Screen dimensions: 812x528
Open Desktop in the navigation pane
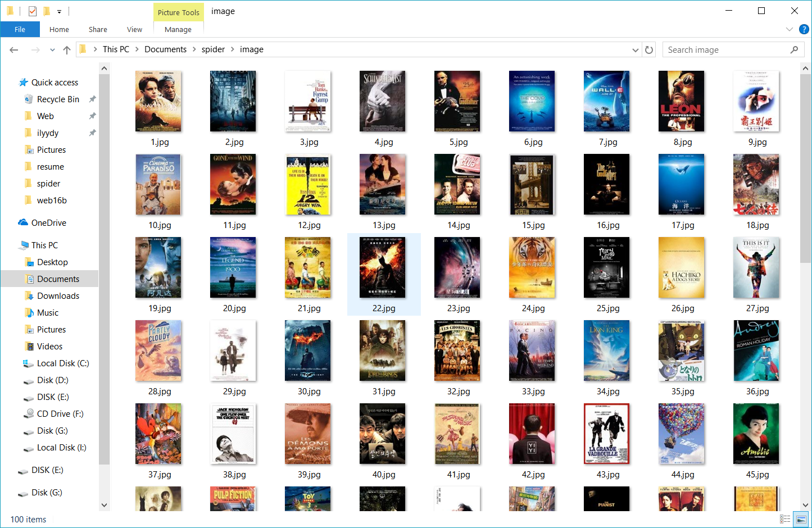52,262
